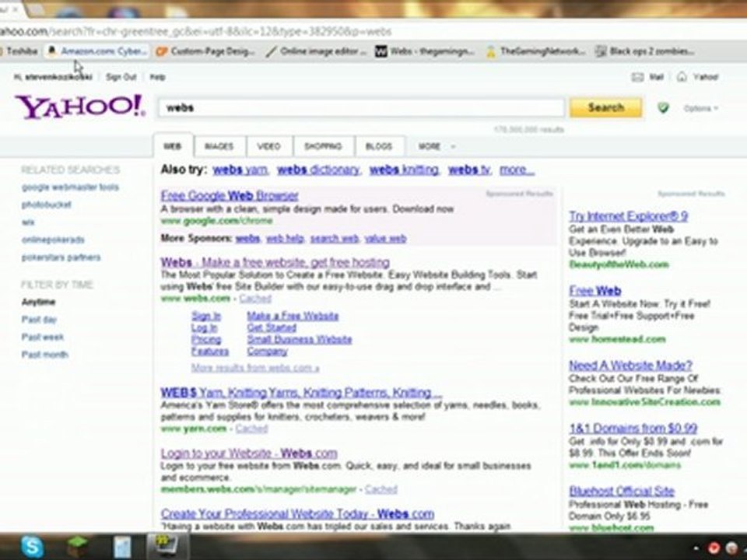Viewport: 747px width, 560px height.
Task: Click the web help sponsor link
Action: point(285,239)
